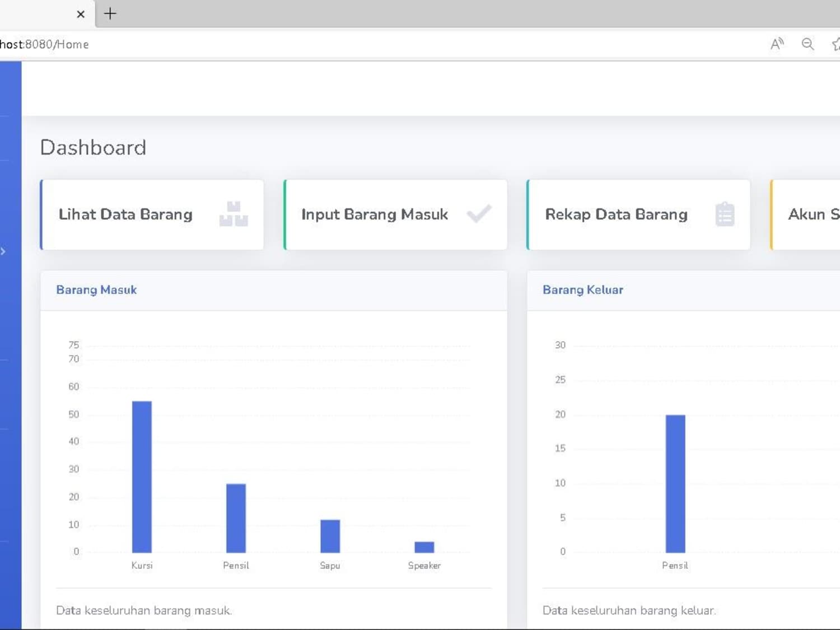
Task: Click the checkmark icon in Input Barang Masuk card
Action: (x=479, y=213)
